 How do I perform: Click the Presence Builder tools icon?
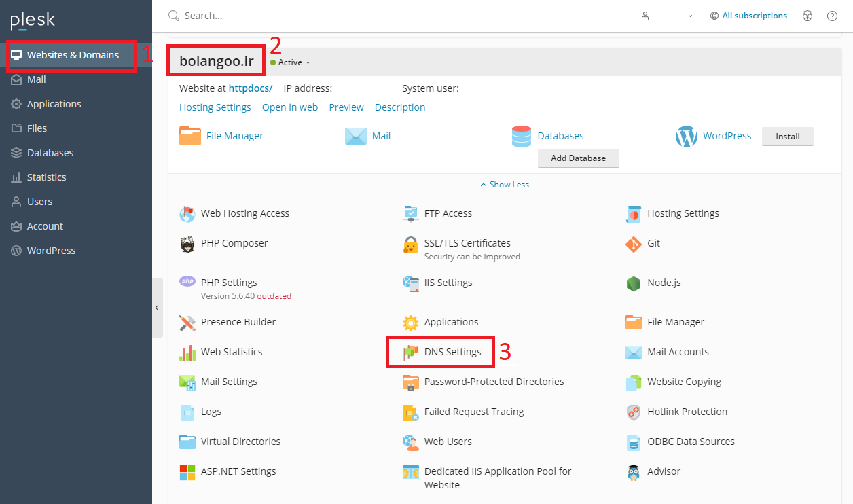pyautogui.click(x=187, y=323)
